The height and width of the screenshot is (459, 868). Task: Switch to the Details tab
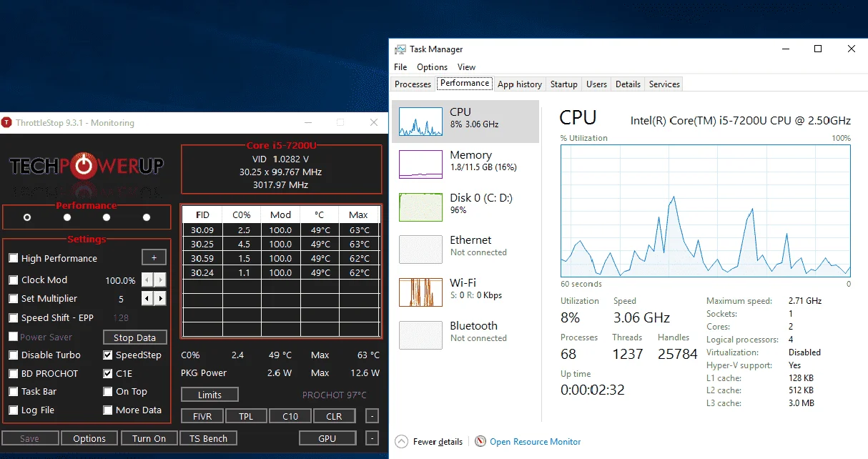coord(628,84)
